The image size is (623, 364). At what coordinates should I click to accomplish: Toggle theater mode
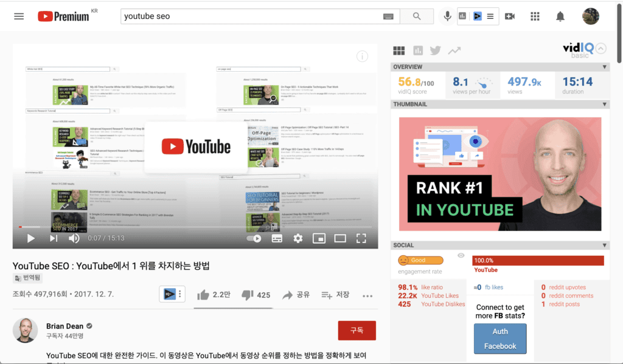(x=340, y=238)
